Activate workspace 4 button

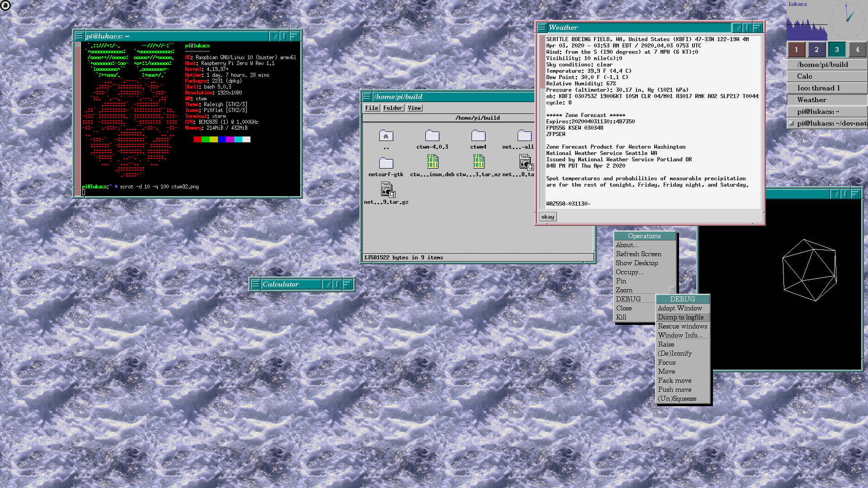pos(857,50)
